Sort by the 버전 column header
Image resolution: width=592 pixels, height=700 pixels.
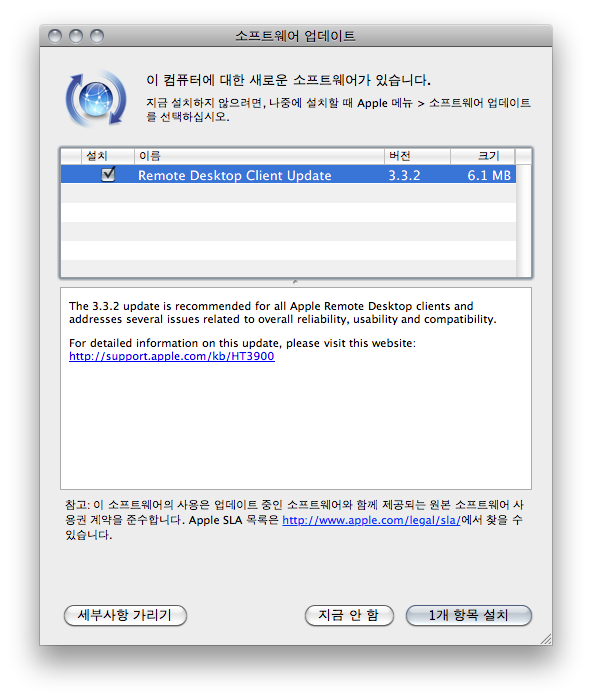click(x=417, y=156)
